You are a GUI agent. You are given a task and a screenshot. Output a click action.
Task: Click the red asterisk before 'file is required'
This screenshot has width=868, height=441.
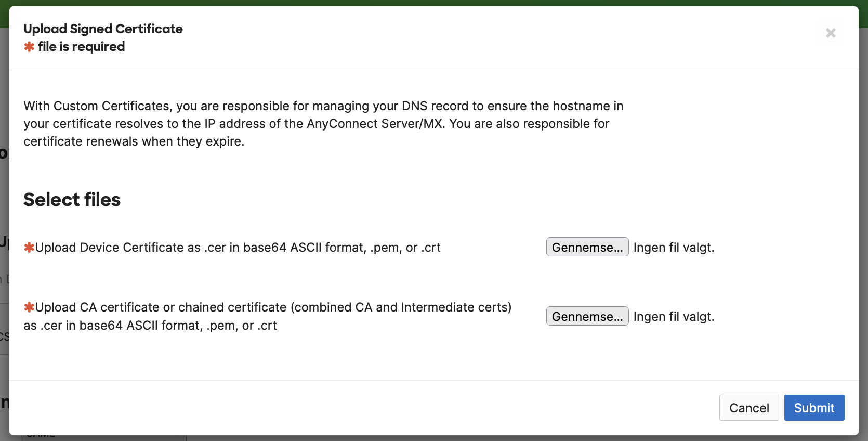29,47
